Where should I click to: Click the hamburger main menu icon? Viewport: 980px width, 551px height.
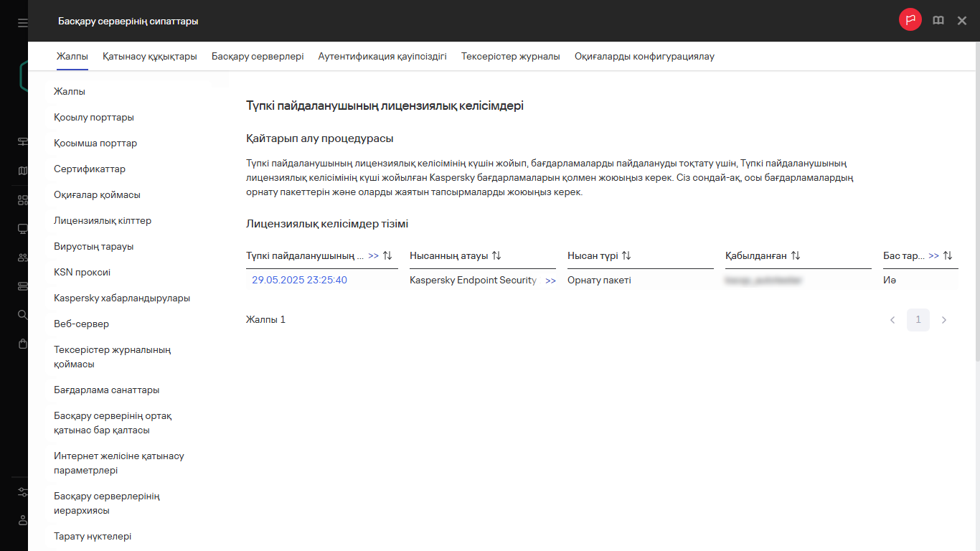click(x=23, y=23)
